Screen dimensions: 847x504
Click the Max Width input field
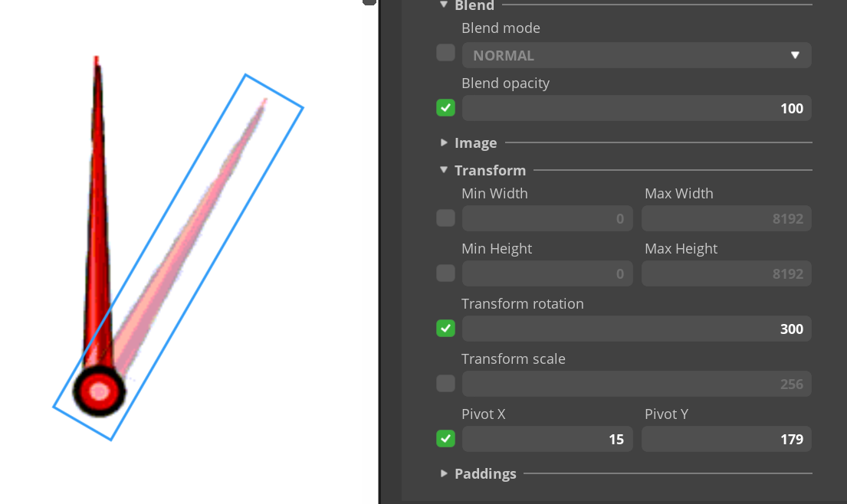[x=726, y=218]
